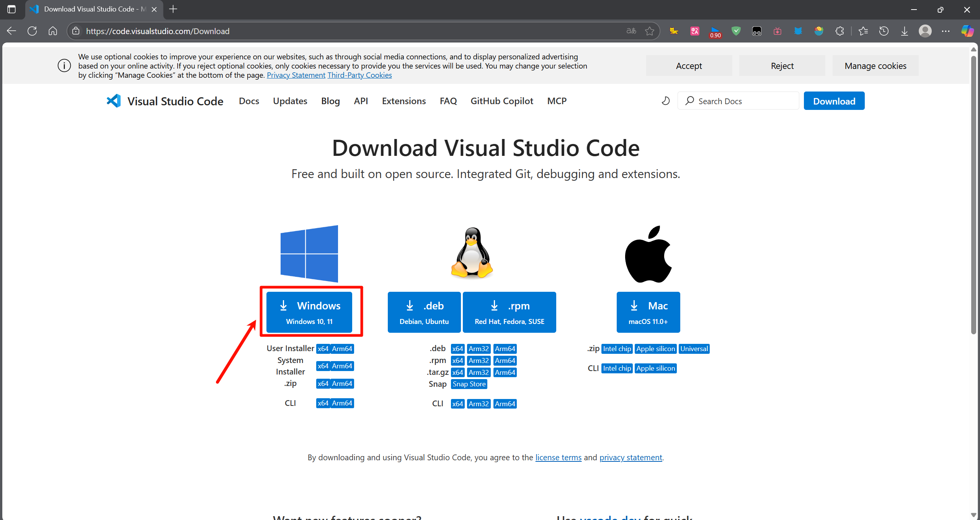Open the extension with the 0.90 badge

pos(715,32)
